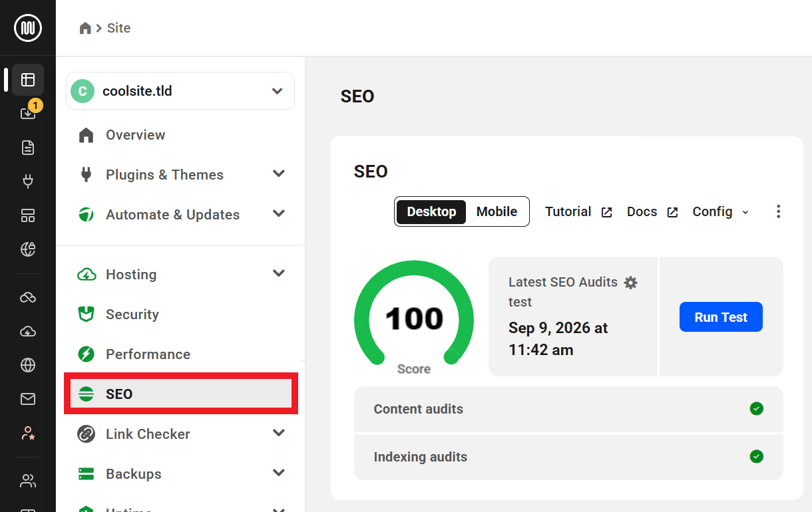Expand Automate & Updates chevron
Viewport: 812px width, 512px height.
[x=279, y=214]
